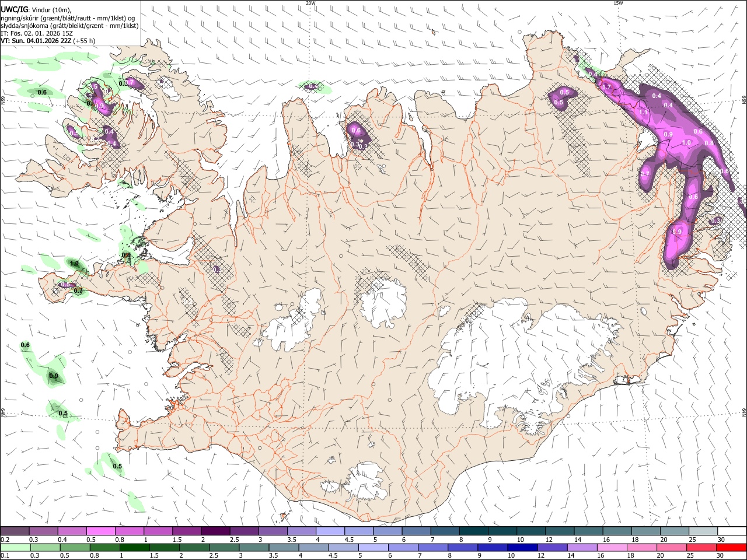The width and height of the screenshot is (747, 560).
Task: Pick upper legend swatch between 0.8 and 1
Action: point(129,531)
